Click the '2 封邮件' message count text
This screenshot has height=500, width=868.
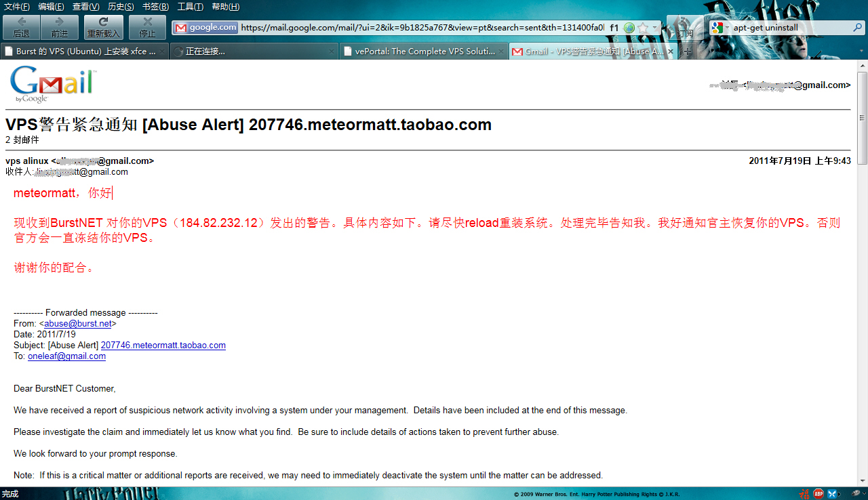click(x=22, y=140)
